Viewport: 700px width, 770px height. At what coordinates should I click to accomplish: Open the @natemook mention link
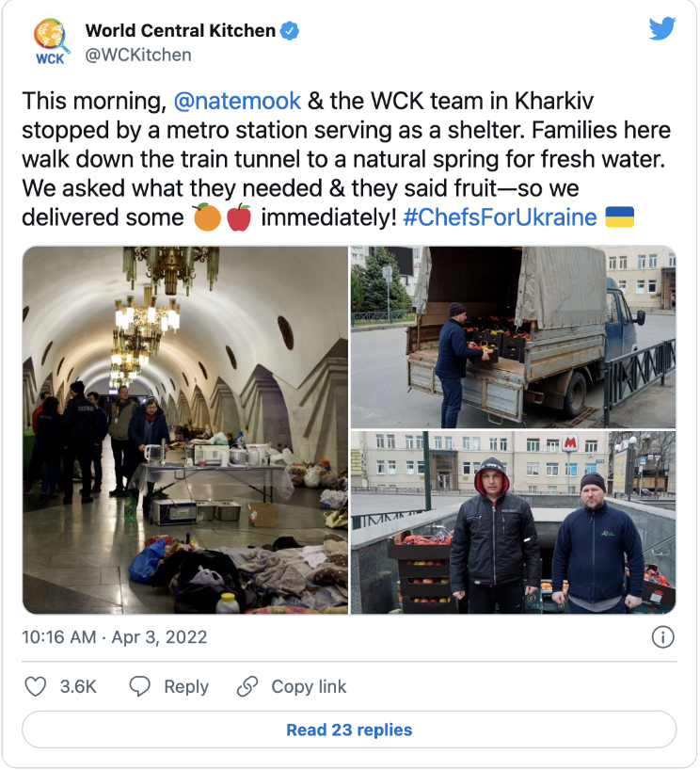(236, 101)
